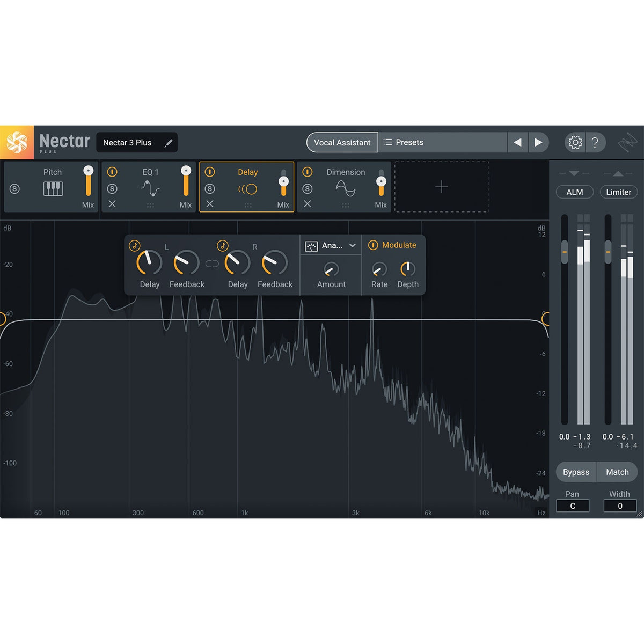
Task: Toggle Dimension module power
Action: pos(308,172)
